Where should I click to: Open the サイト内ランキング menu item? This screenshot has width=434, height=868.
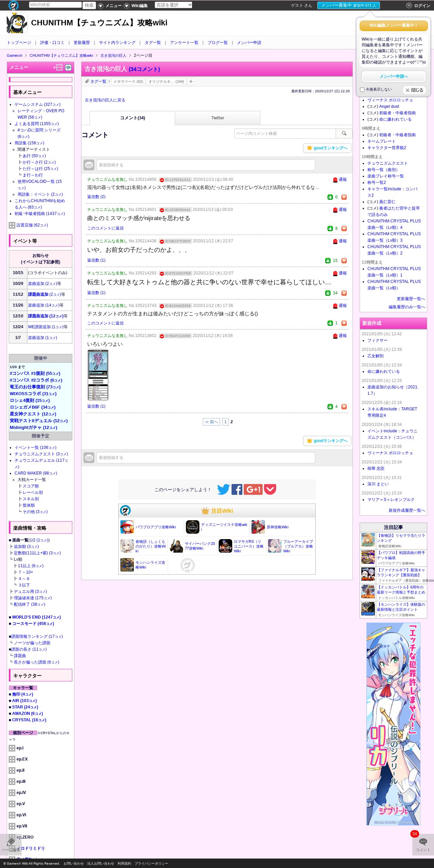click(117, 43)
